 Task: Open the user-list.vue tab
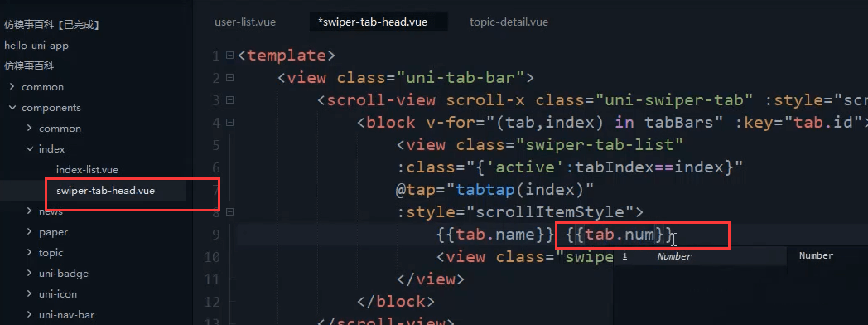click(x=244, y=22)
